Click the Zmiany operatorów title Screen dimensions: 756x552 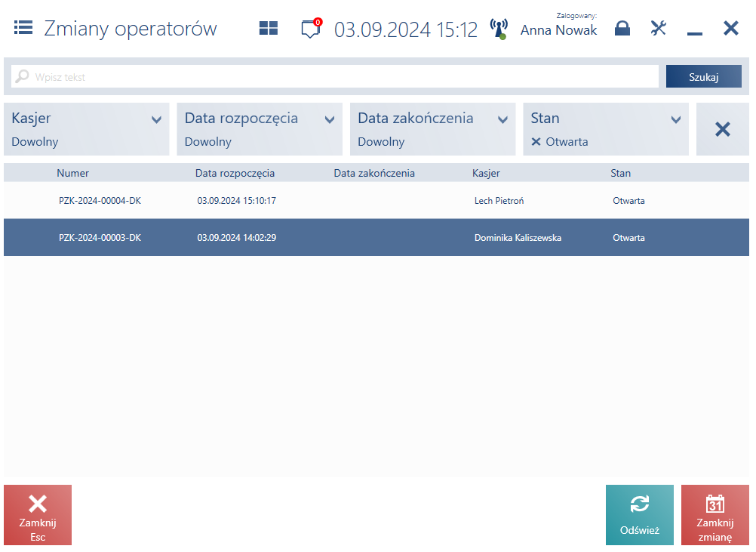pyautogui.click(x=131, y=29)
